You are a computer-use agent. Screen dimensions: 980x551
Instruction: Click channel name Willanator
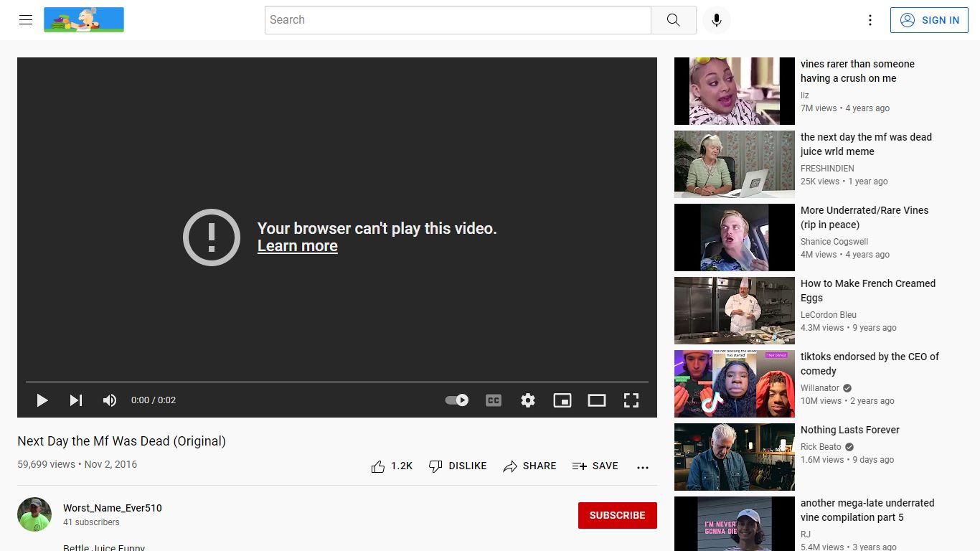820,388
